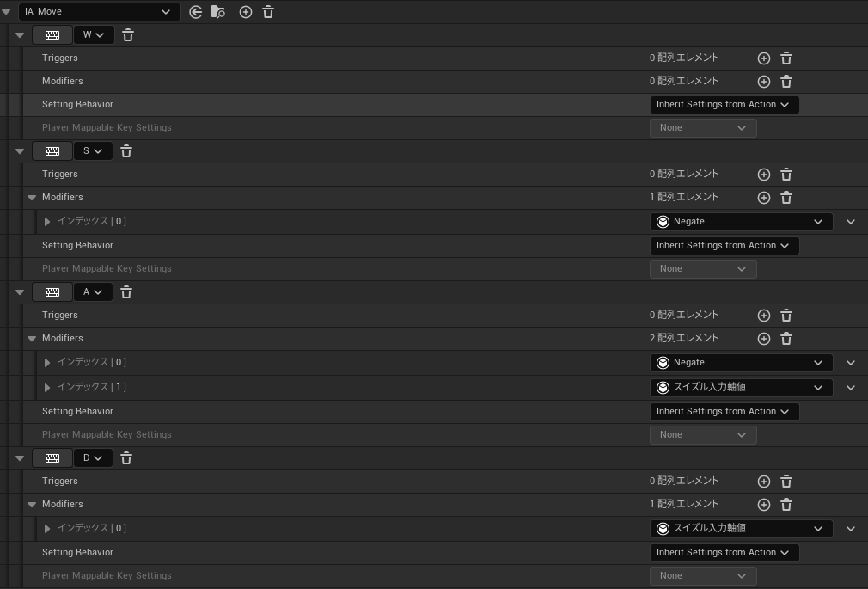Screen dimensions: 868x589
Task: Open element options chevron for D key modifier
Action: (851, 529)
